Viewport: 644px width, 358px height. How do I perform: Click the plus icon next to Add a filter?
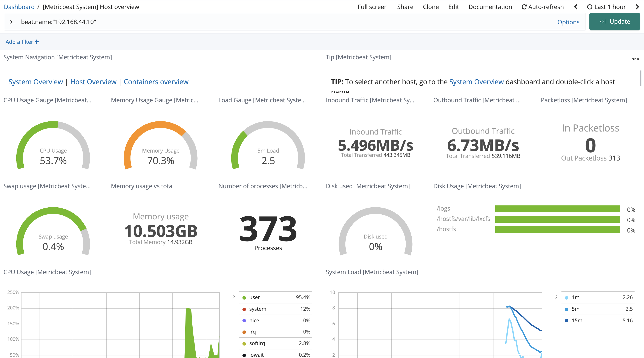point(37,42)
